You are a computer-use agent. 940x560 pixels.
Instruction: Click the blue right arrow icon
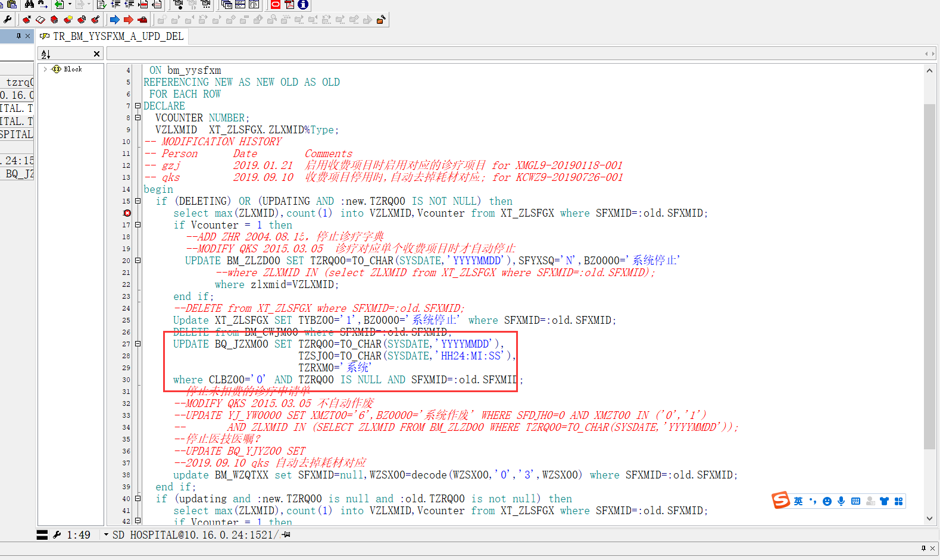(x=115, y=20)
